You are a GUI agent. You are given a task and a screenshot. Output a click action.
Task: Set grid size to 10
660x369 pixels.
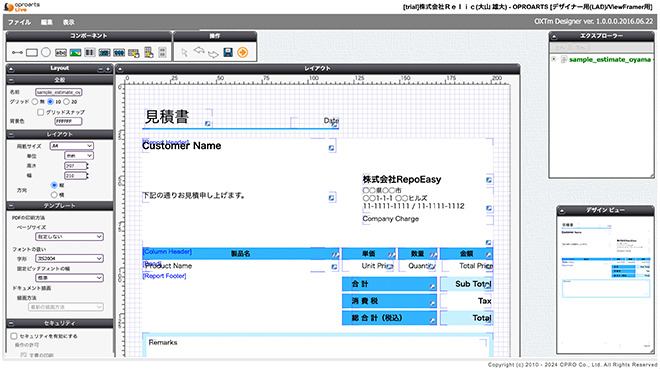[x=51, y=101]
